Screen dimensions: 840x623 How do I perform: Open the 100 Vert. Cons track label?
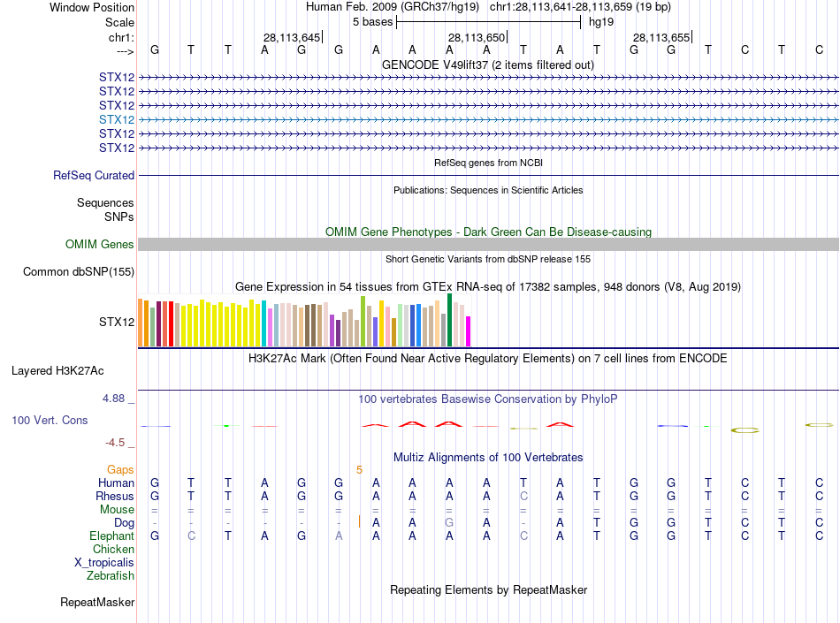50,421
